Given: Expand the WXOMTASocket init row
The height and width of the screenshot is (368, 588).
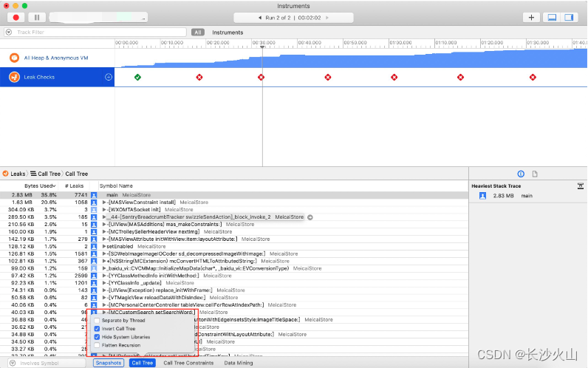Looking at the screenshot, I should (x=104, y=210).
